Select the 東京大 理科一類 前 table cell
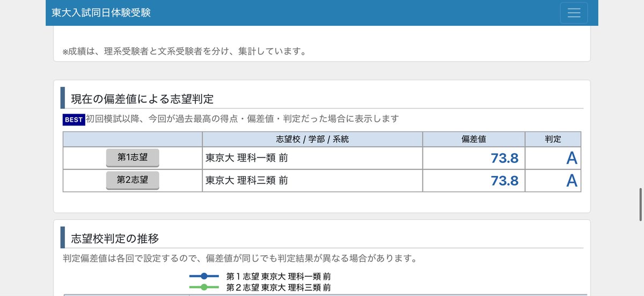The height and width of the screenshot is (296, 644). click(x=312, y=158)
